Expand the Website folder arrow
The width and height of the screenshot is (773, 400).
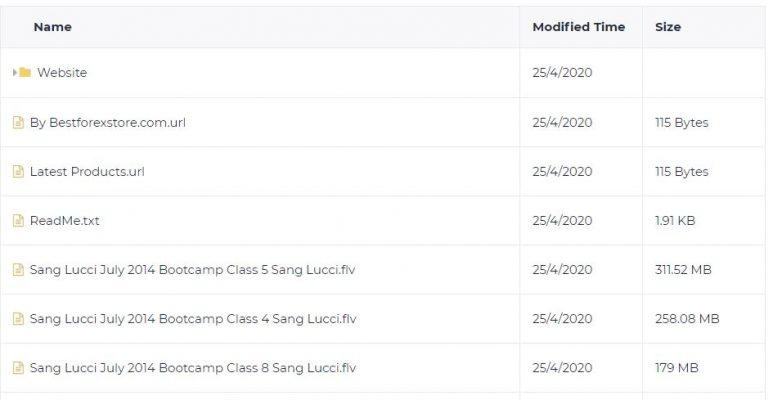[x=15, y=73]
